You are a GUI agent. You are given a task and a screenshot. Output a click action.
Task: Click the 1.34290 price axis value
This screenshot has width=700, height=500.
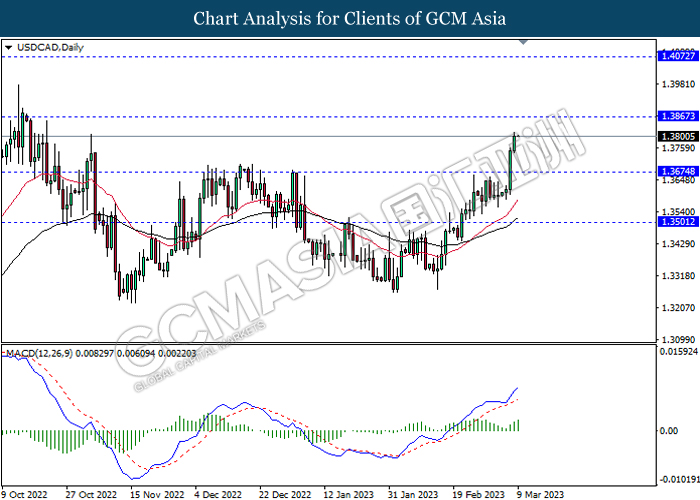679,244
